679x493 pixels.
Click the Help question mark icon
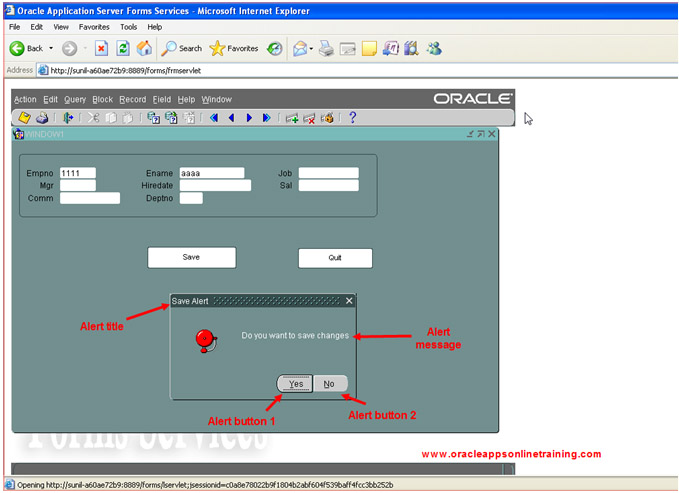pos(352,118)
